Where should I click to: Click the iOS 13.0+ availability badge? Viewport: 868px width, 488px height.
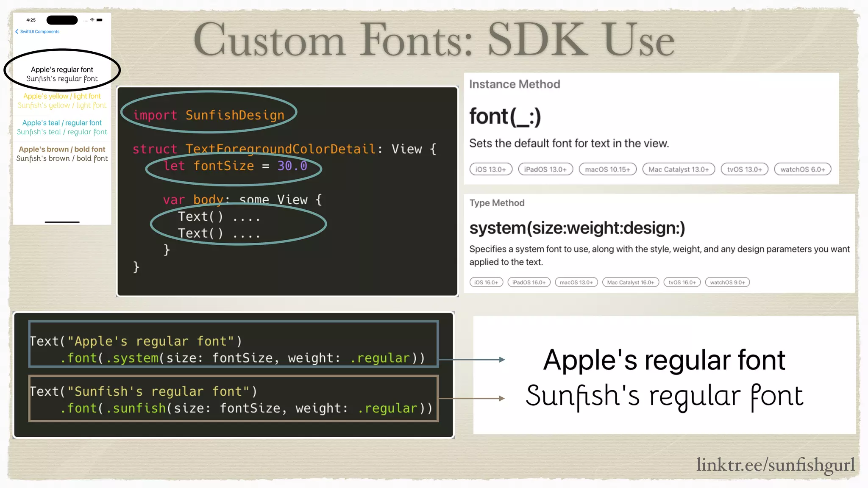coord(491,169)
